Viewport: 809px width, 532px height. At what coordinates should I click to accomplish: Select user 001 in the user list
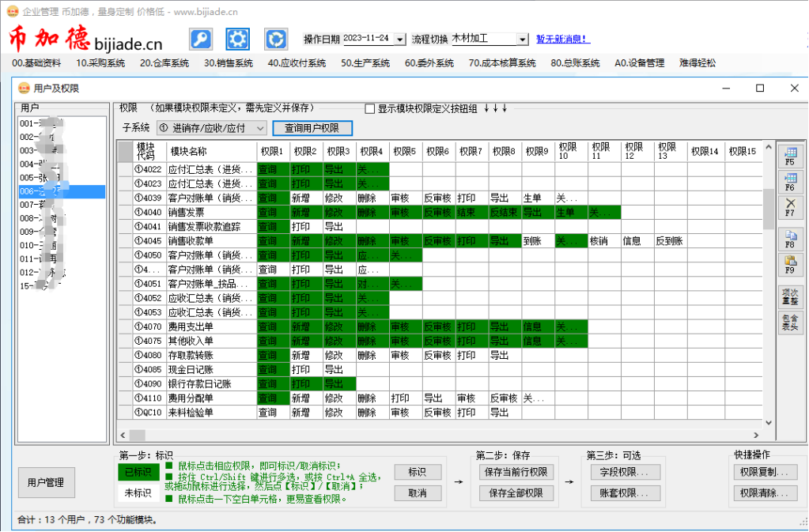coord(62,124)
